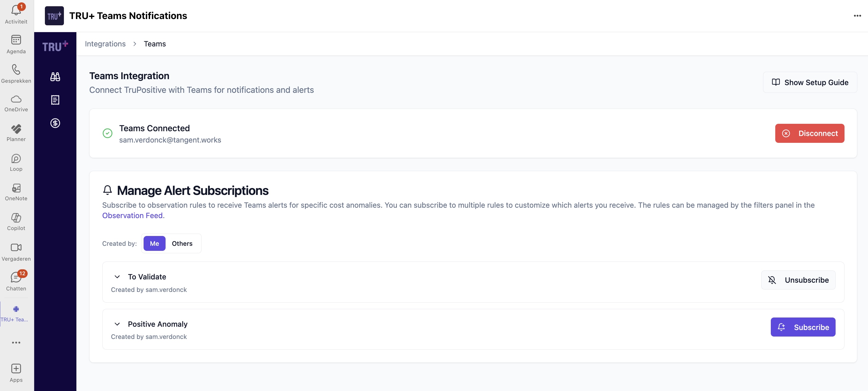Open the binoculars observation icon in sidebar
Screen dimensions: 868x391
pos(55,76)
